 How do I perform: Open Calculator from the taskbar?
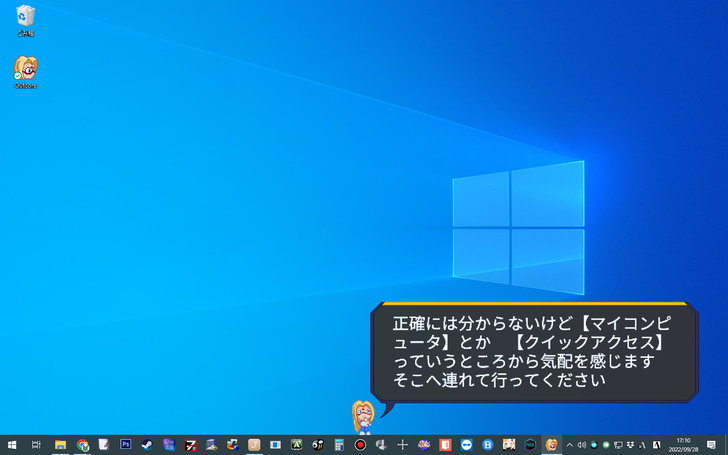339,445
